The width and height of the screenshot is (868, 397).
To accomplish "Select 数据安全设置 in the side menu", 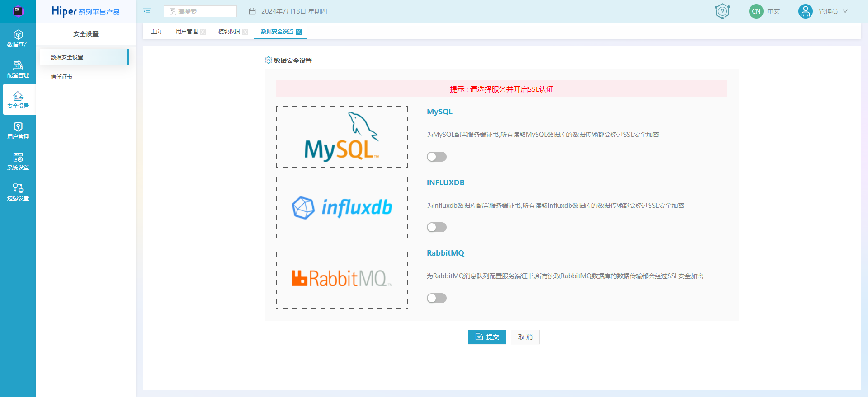I will [84, 57].
